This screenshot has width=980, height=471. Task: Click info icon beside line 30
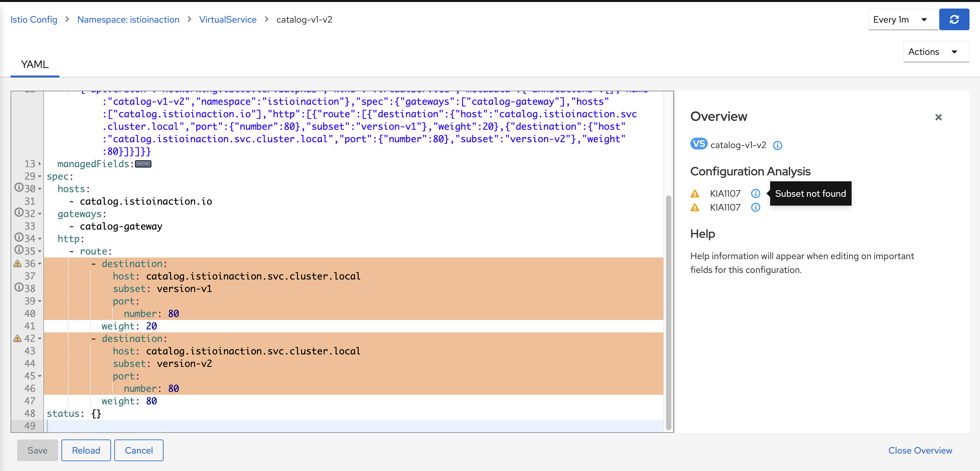(19, 188)
